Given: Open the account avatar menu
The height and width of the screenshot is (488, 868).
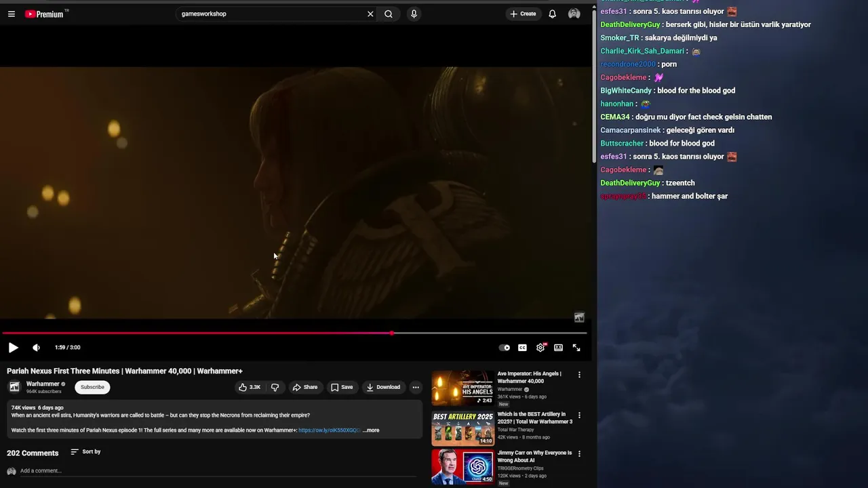Looking at the screenshot, I should (x=574, y=14).
